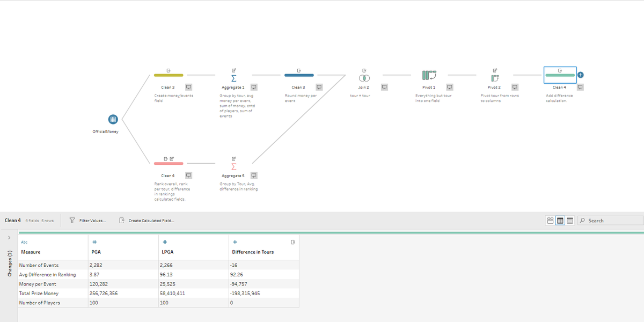Viewport: 644px width, 322px height.
Task: Switch to profile pane view
Action: (x=551, y=221)
